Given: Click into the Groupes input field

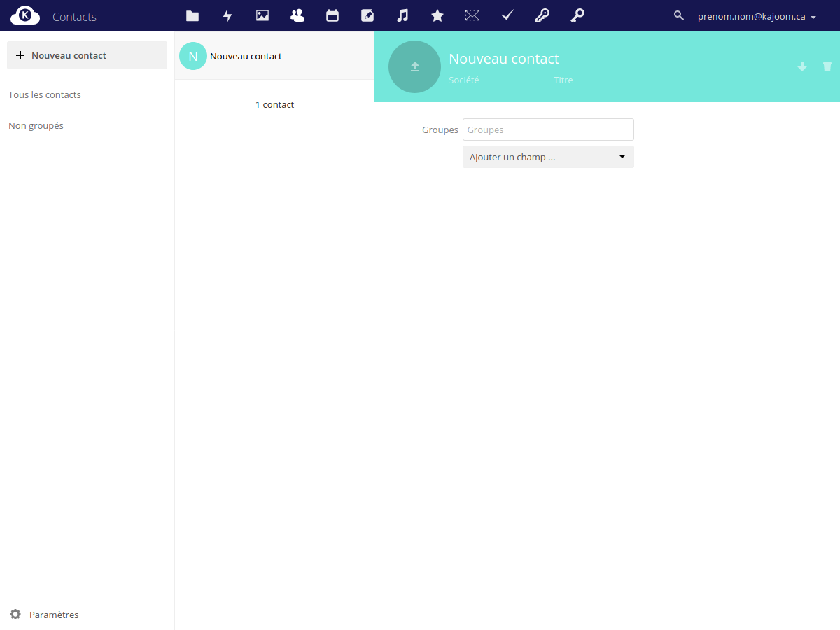Looking at the screenshot, I should [548, 129].
